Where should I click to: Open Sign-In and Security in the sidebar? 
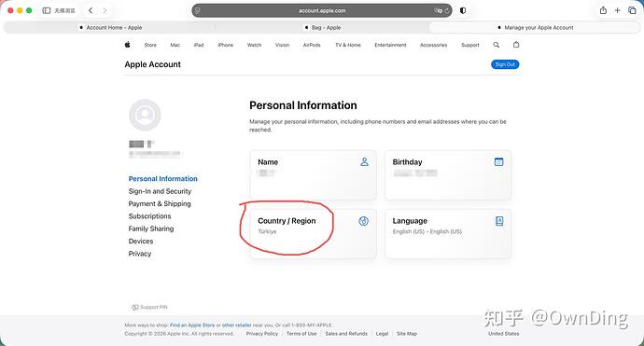coord(160,191)
